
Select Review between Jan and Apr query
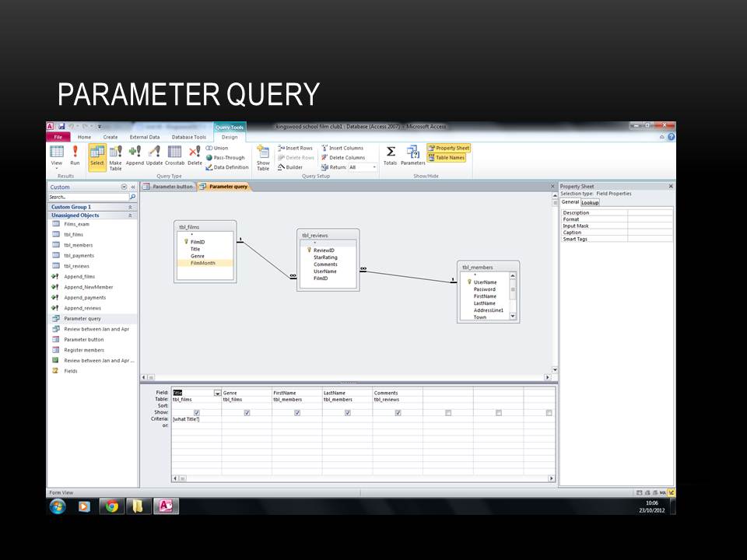point(96,329)
